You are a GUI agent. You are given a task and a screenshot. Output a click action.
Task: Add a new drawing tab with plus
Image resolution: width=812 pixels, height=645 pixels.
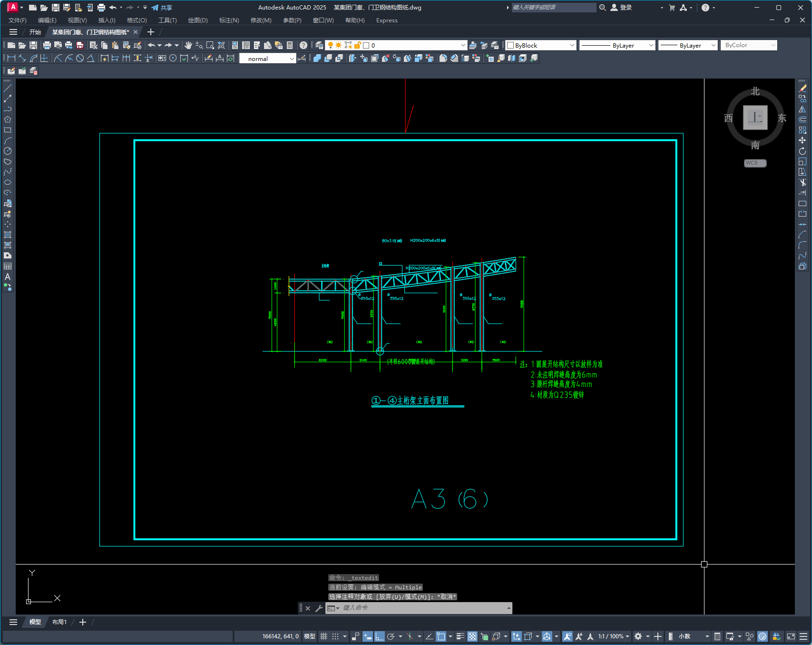tap(151, 32)
